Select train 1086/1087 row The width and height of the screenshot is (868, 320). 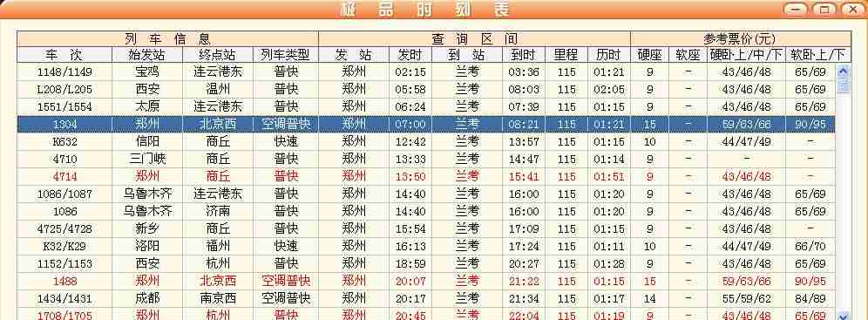[x=426, y=194]
